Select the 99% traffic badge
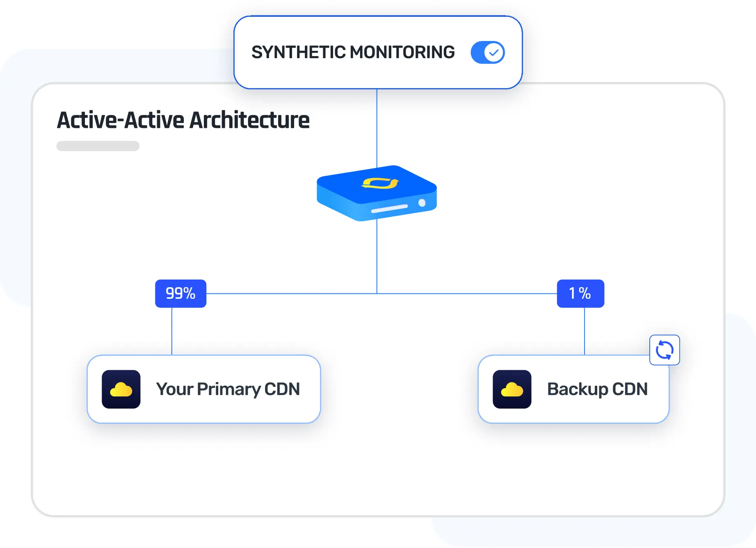The width and height of the screenshot is (756, 548). (180, 293)
